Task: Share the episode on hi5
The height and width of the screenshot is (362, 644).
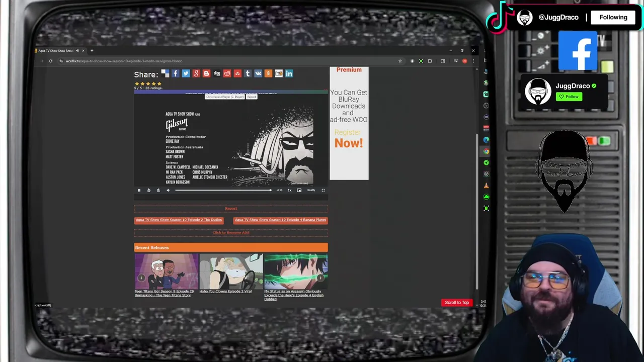Action: (x=279, y=73)
